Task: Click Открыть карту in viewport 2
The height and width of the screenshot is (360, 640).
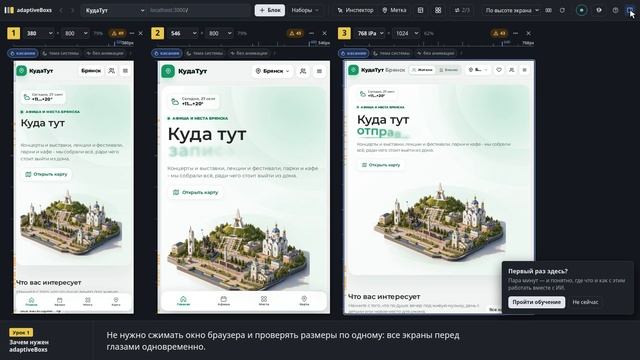Action: pyautogui.click(x=196, y=192)
